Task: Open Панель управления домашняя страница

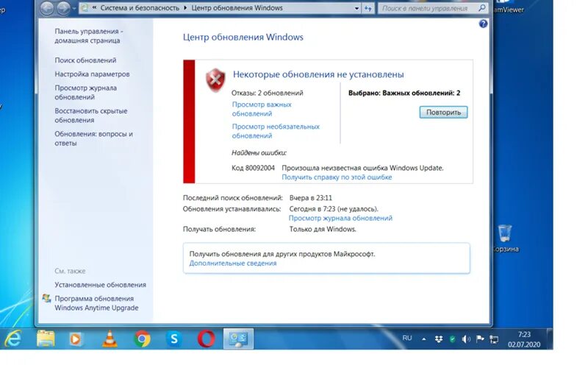Action: [x=89, y=36]
